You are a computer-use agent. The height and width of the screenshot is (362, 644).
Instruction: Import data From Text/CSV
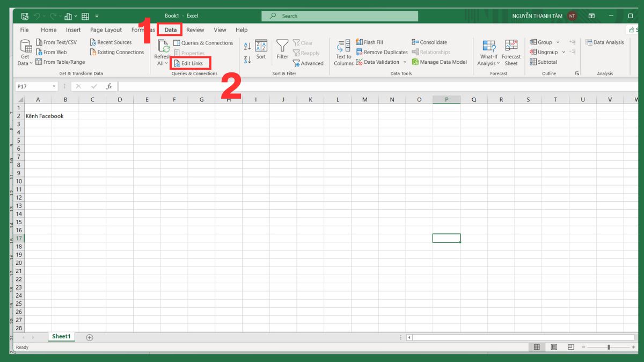click(56, 42)
